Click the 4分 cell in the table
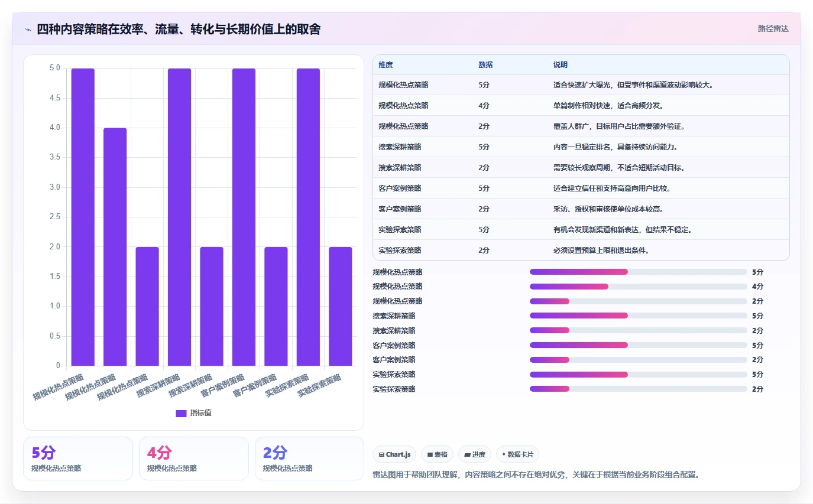 [484, 105]
